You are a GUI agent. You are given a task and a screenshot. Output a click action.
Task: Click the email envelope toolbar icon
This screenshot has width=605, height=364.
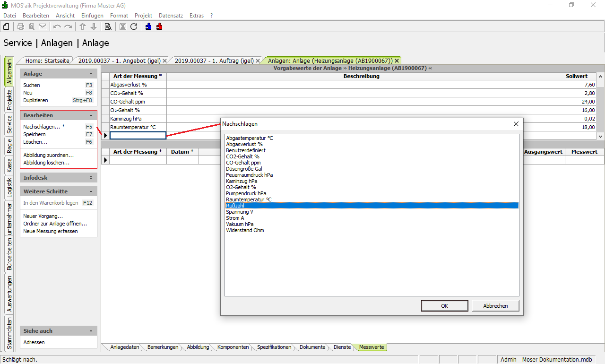click(x=43, y=26)
